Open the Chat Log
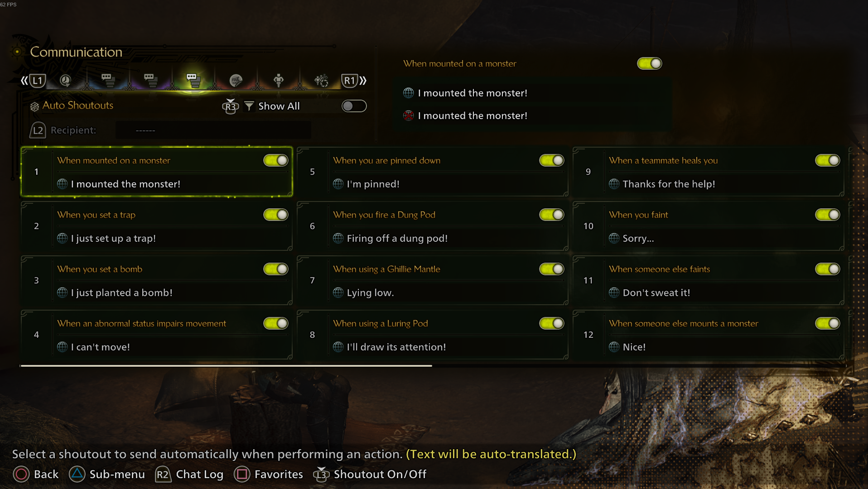Viewport: 868px width, 489px height. tap(189, 474)
